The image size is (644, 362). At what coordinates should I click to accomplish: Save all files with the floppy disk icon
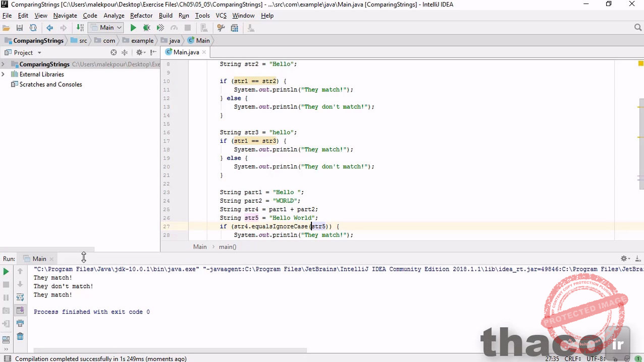coord(20,28)
